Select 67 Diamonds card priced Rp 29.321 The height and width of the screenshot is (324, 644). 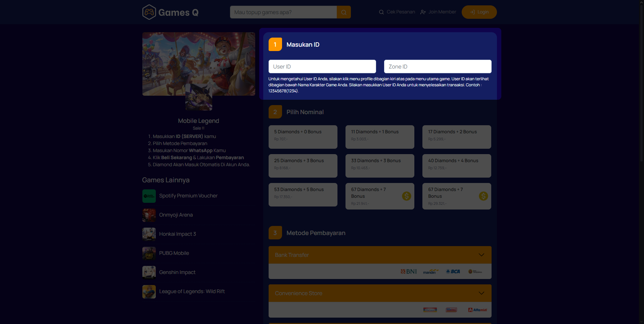coord(457,196)
